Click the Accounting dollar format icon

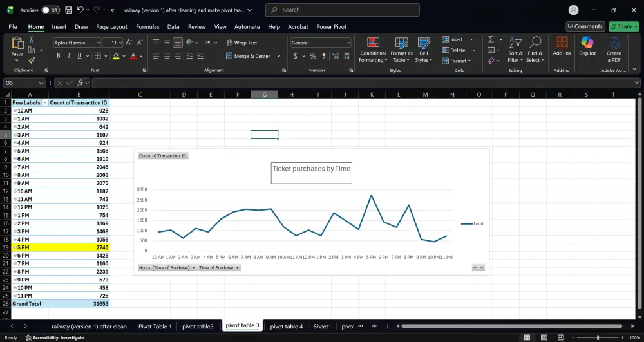click(x=296, y=56)
